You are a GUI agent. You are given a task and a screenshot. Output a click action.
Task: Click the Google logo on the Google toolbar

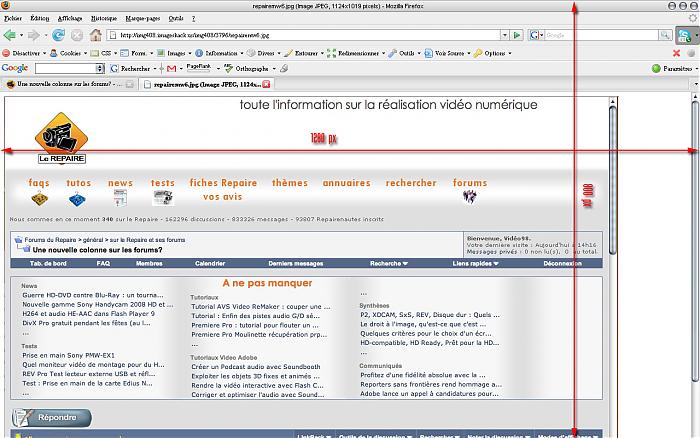pyautogui.click(x=15, y=68)
